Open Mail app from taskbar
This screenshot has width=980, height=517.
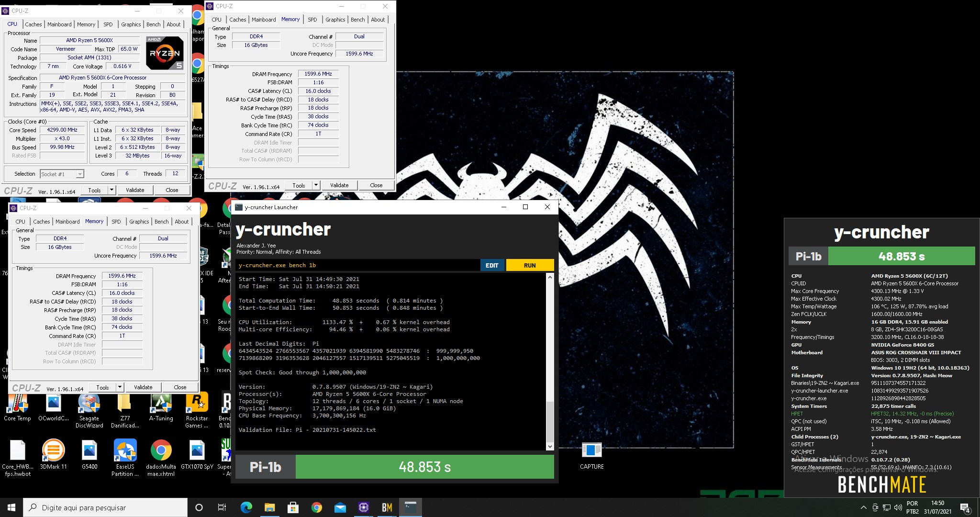340,507
